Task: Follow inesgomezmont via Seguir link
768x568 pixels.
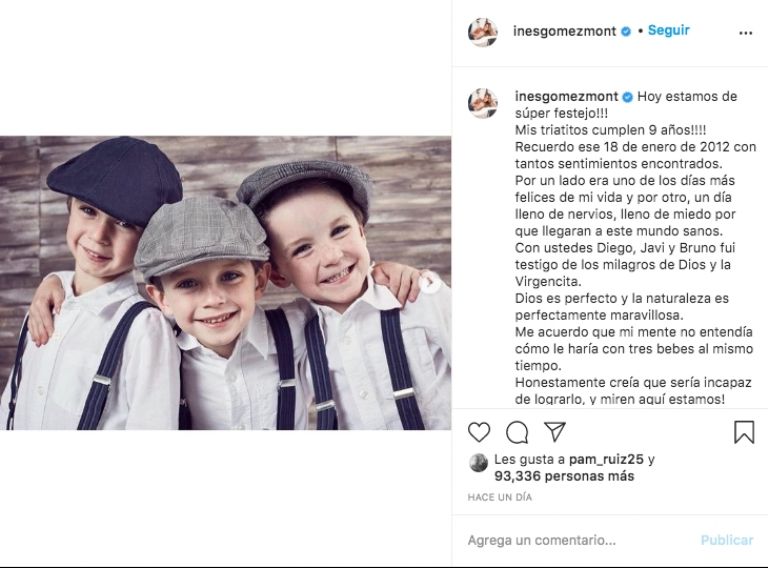Action: click(669, 30)
